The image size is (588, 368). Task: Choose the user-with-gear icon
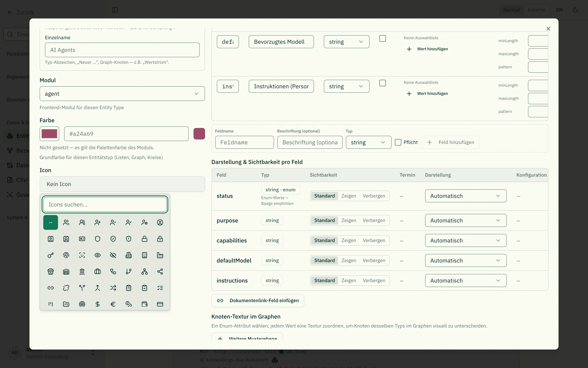(144, 222)
